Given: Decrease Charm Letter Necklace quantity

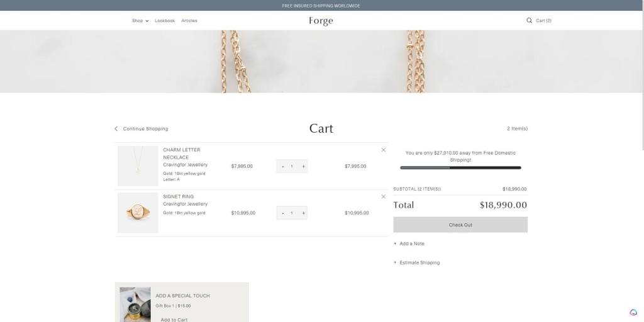Looking at the screenshot, I should 283,167.
